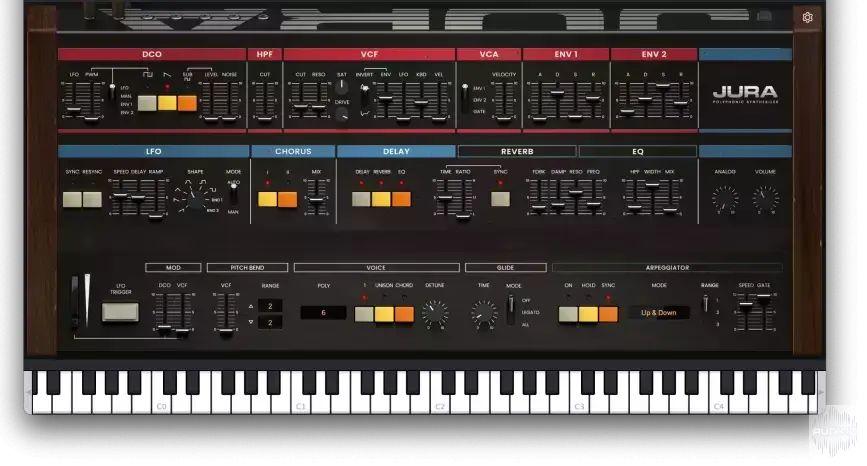Image resolution: width=867 pixels, height=466 pixels.
Task: Toggle voice mode 1 button
Action: pos(364,315)
